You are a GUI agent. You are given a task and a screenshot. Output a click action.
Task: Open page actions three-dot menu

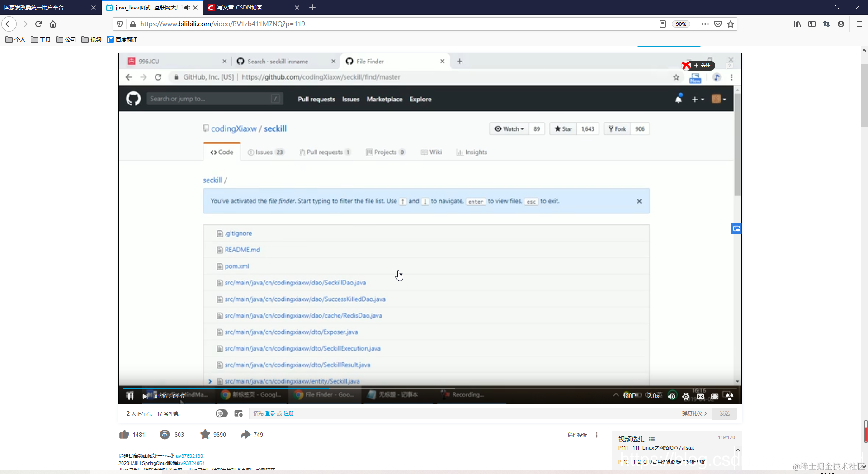tap(705, 24)
